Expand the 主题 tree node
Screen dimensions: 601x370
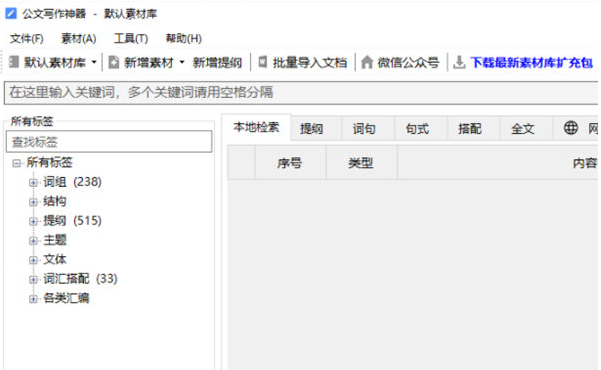pyautogui.click(x=33, y=241)
